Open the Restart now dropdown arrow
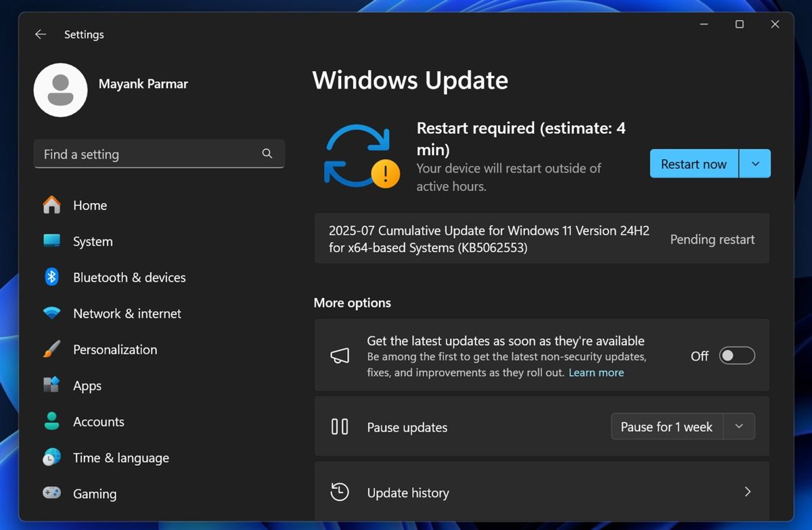 (755, 163)
